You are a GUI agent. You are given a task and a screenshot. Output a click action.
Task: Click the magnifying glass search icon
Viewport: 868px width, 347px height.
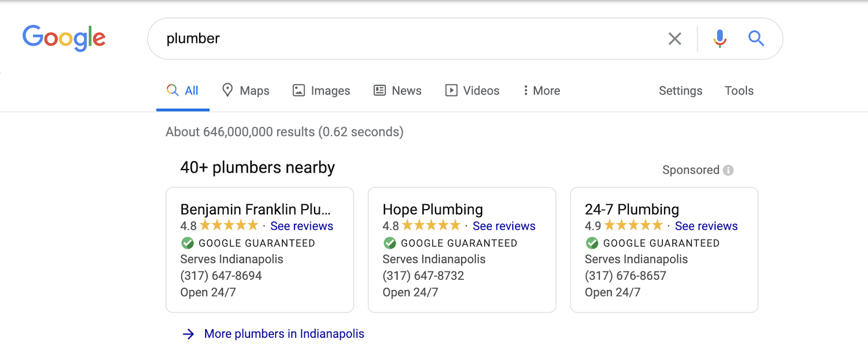[756, 39]
